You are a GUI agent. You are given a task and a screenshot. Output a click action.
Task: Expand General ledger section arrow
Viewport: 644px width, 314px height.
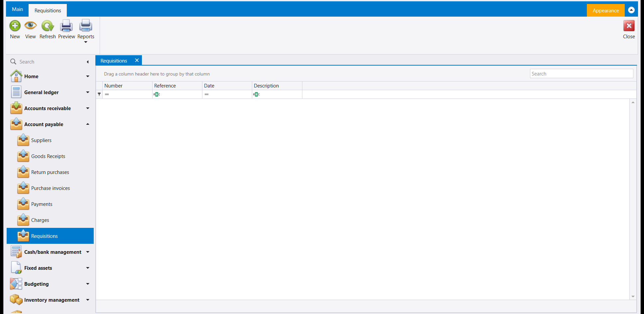pos(88,92)
